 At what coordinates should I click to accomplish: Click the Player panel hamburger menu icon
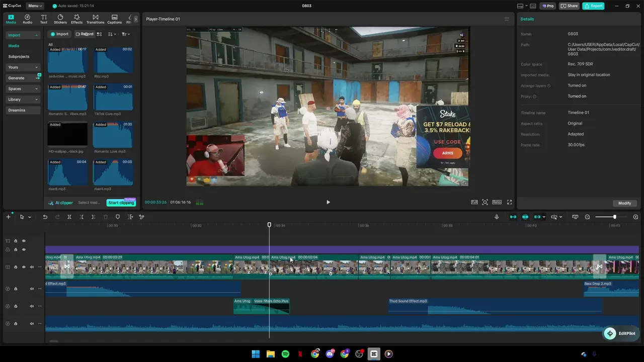507,19
